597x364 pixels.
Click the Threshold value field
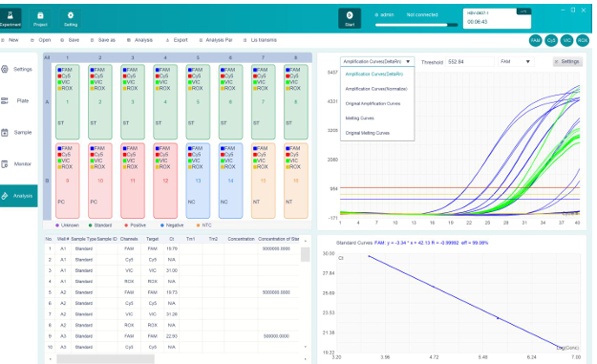pyautogui.click(x=469, y=62)
